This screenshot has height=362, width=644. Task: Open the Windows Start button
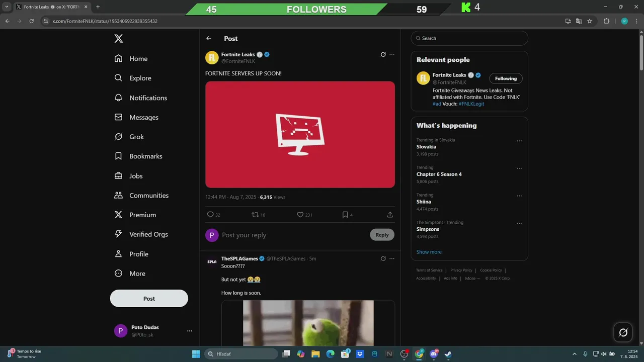pos(196,354)
